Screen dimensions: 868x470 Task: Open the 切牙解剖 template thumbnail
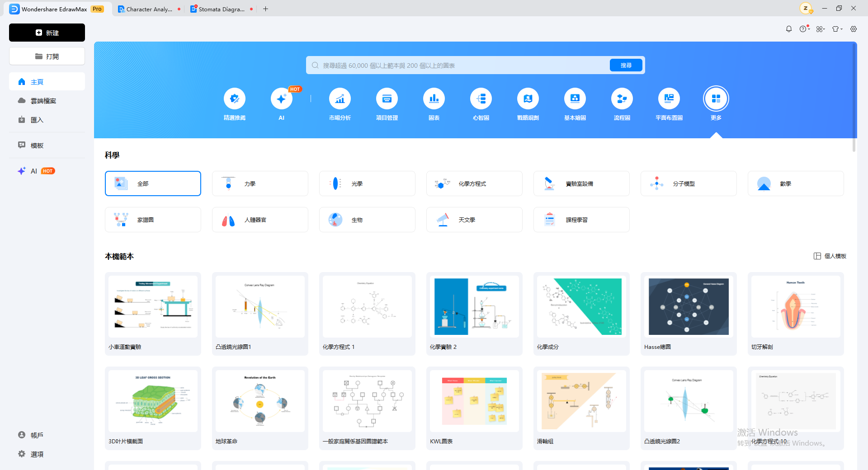click(x=796, y=307)
